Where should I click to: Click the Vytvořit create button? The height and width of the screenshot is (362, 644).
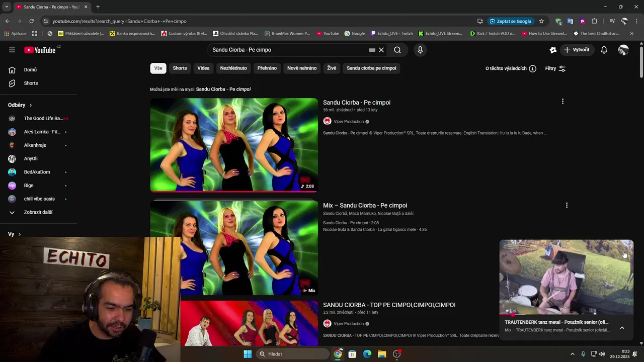[x=577, y=50]
